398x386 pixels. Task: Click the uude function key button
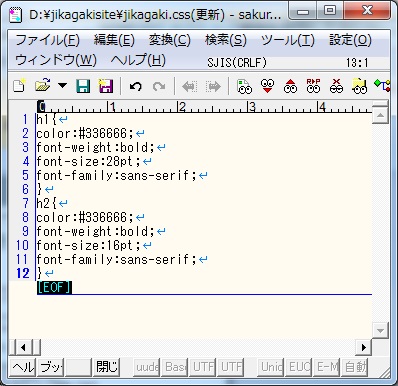coord(147,367)
